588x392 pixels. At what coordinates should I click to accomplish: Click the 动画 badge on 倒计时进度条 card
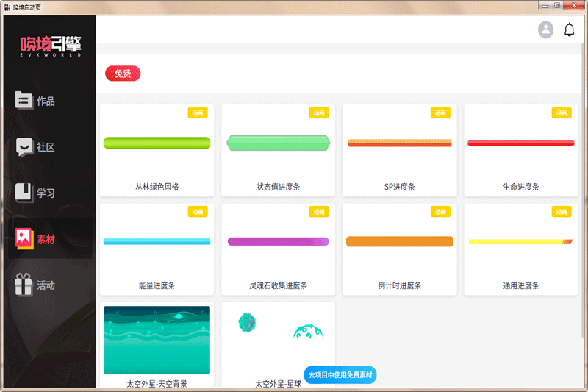click(440, 212)
